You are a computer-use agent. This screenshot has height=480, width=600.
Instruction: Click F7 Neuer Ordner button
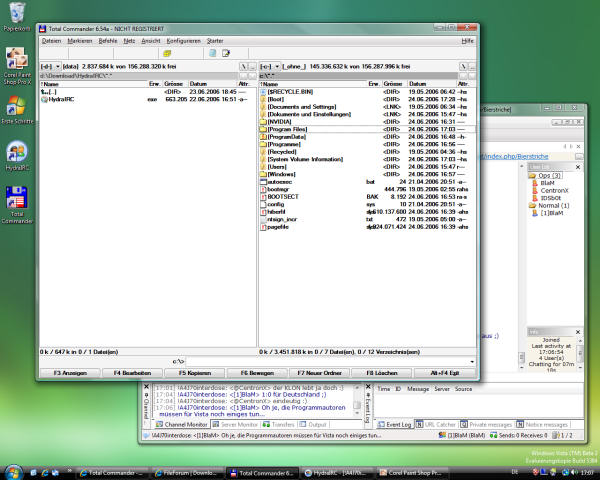click(320, 373)
